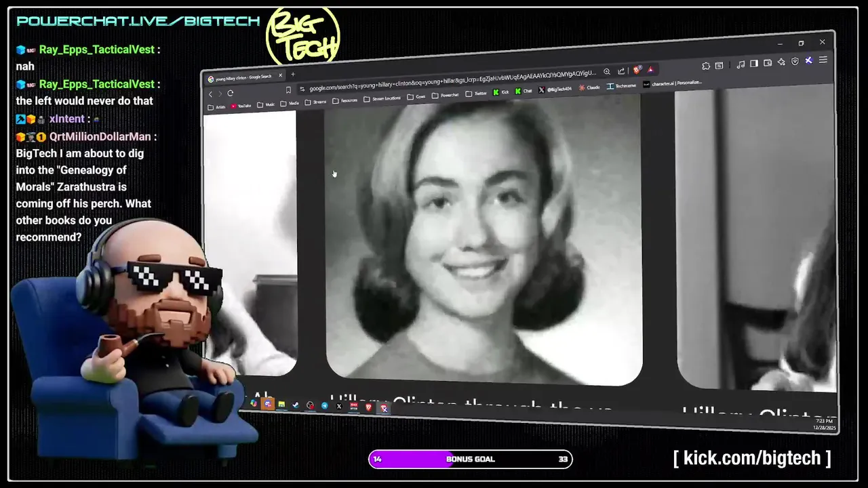
Task: Open the media control music note icon
Action: coord(741,64)
